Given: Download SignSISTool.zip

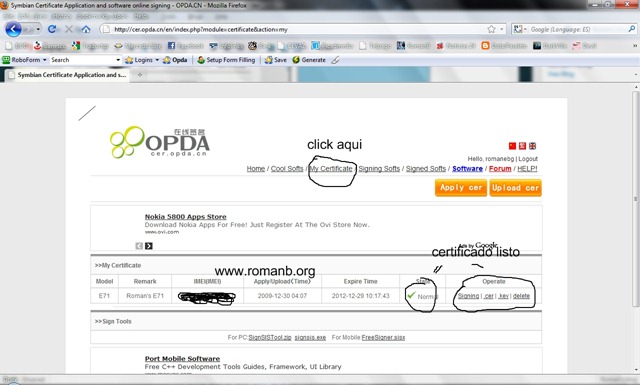Looking at the screenshot, I should click(x=270, y=338).
